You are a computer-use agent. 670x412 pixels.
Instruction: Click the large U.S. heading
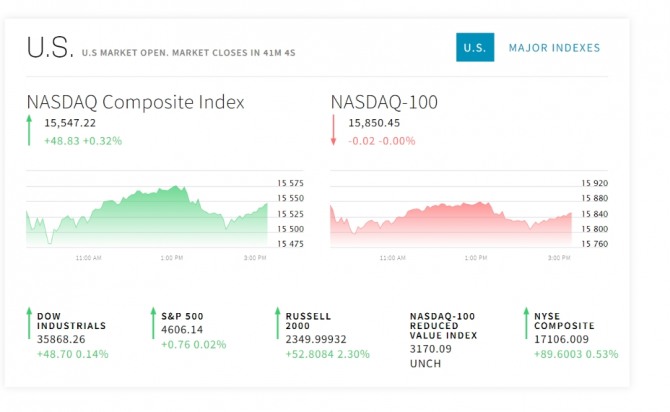tap(49, 47)
